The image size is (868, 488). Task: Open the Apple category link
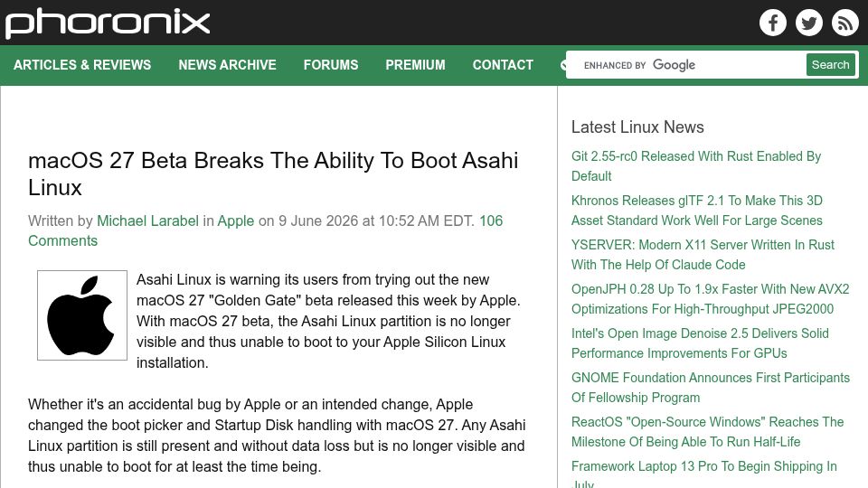tap(235, 221)
